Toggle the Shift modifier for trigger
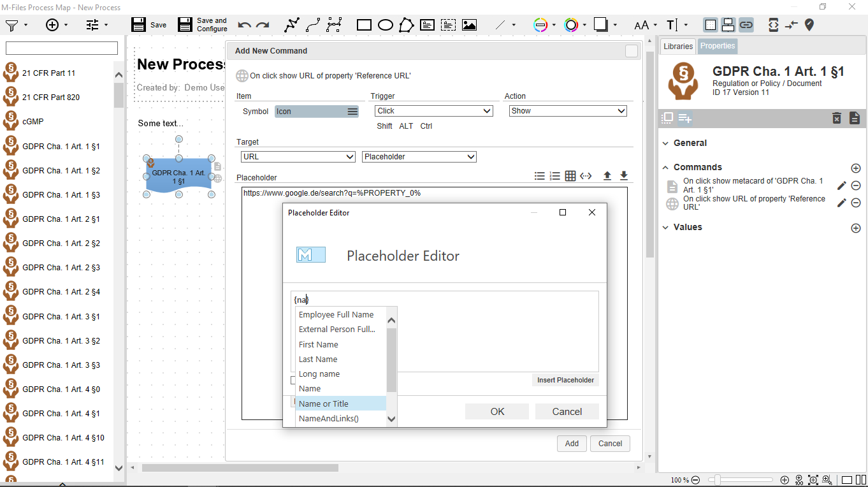Viewport: 868px width, 487px height. pyautogui.click(x=384, y=126)
